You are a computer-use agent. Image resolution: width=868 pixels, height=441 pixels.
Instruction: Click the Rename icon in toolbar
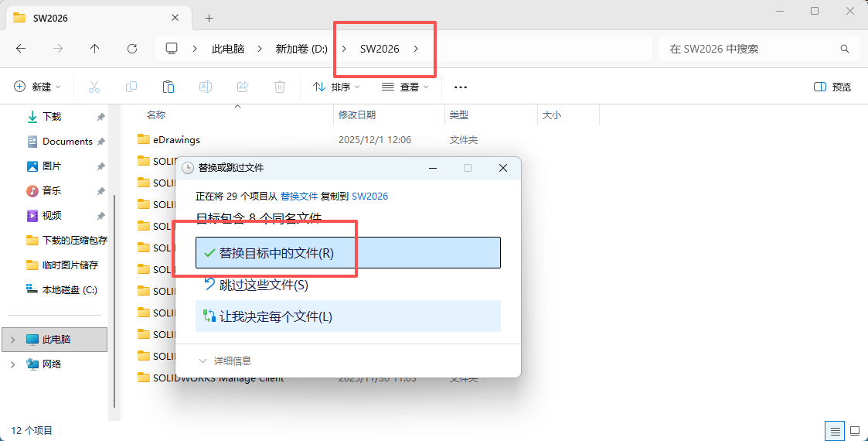[206, 87]
